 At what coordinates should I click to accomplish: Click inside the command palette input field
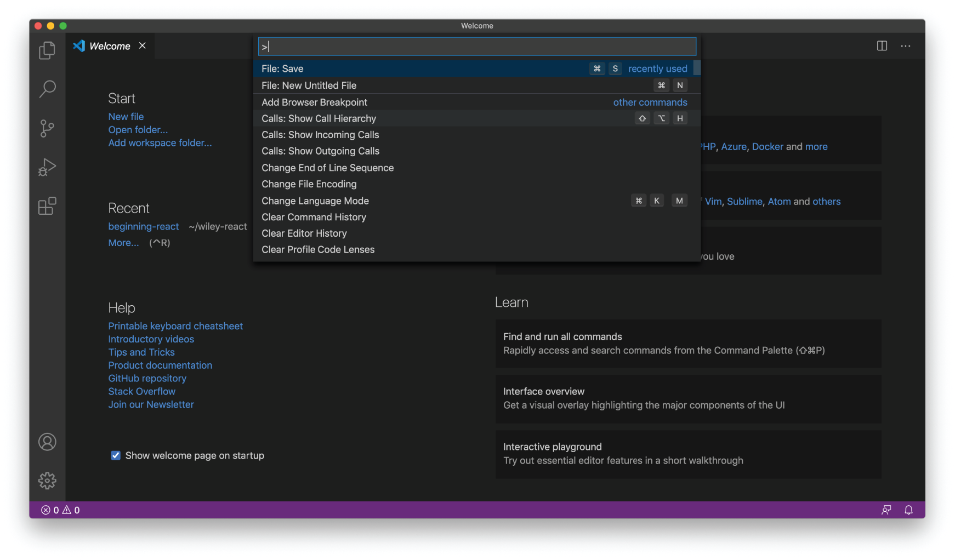point(476,46)
